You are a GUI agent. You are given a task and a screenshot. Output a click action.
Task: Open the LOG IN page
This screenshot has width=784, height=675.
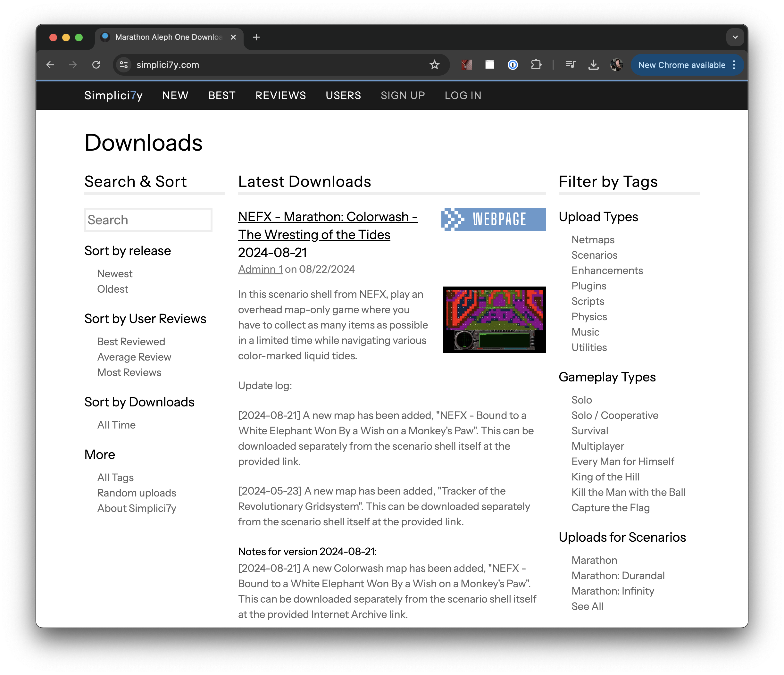(x=463, y=95)
